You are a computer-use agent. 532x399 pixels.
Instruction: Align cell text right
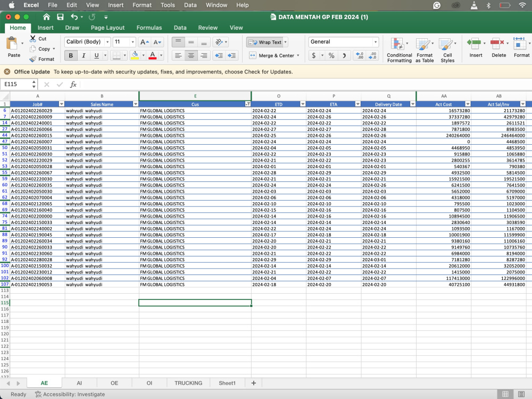(x=204, y=55)
